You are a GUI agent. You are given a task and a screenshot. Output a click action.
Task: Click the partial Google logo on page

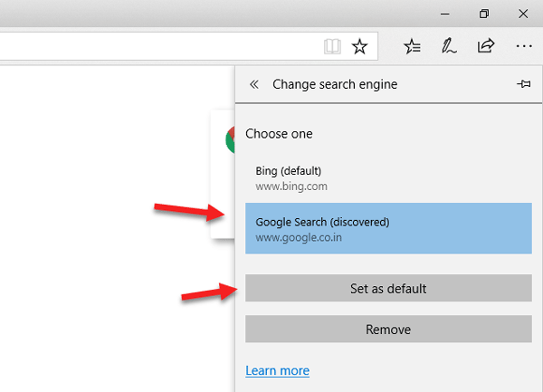coord(230,139)
